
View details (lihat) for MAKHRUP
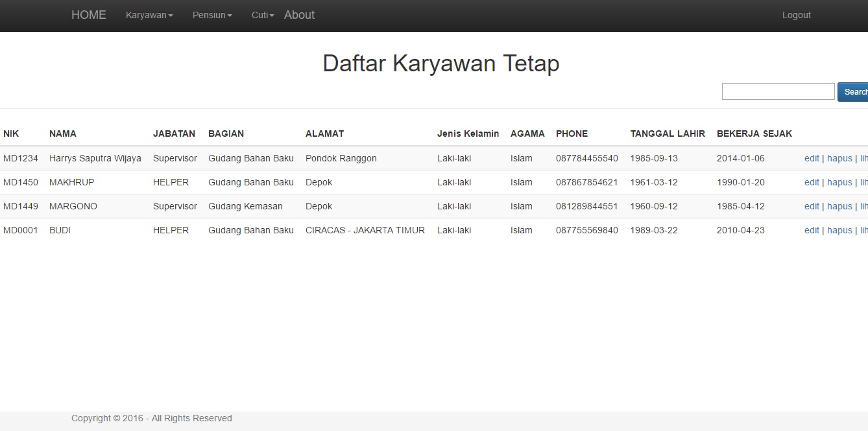click(863, 182)
